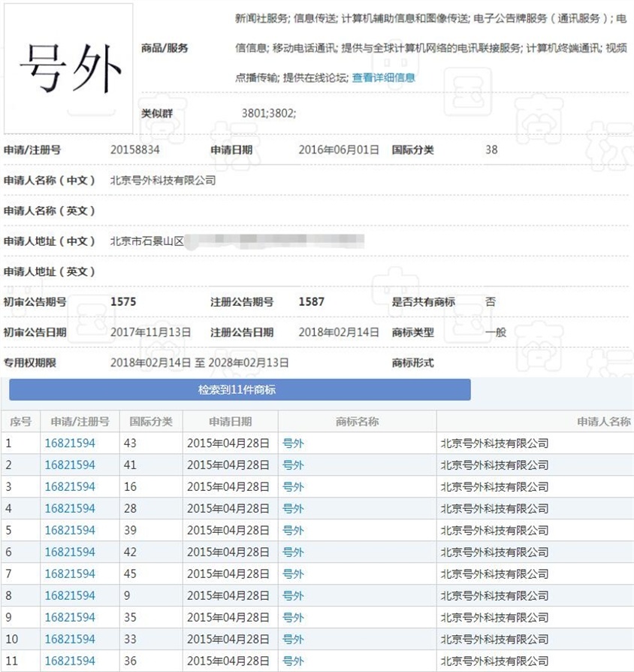Open the 号外 trademark link in row 1
This screenshot has width=634, height=672.
[293, 443]
